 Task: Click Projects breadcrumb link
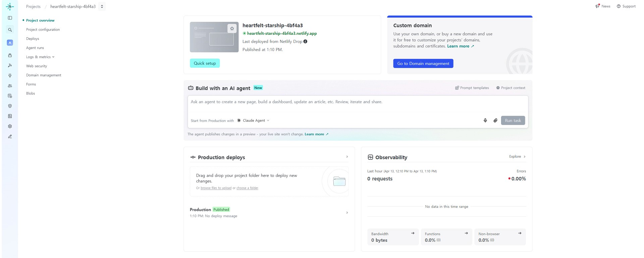click(33, 6)
